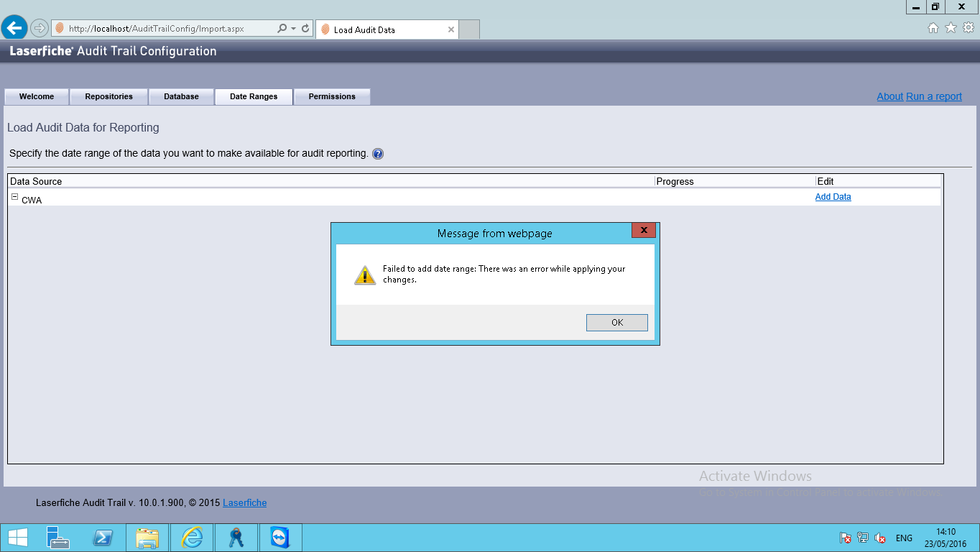The height and width of the screenshot is (552, 980).
Task: Close the Load Audit Data browser tab
Action: 451,29
